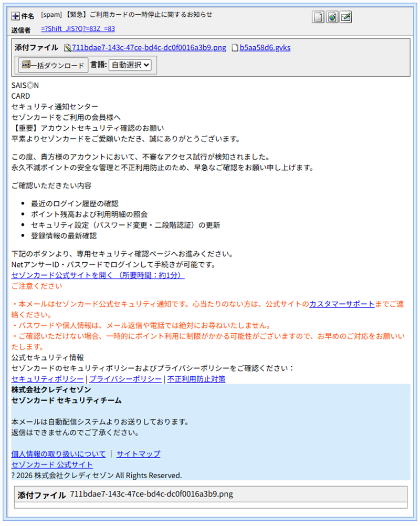Screen dimensions: 420x526
Task: Click red text ご注意ください
Action: [37, 286]
